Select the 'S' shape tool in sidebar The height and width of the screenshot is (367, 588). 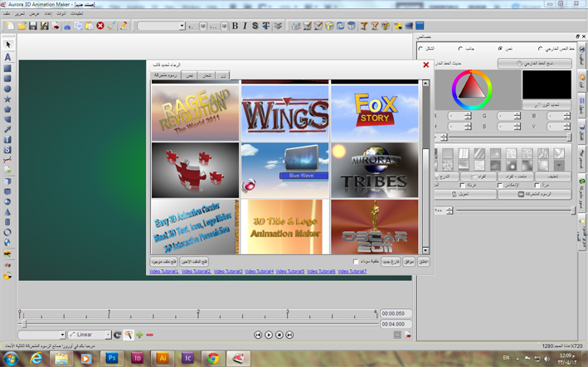[x=7, y=150]
